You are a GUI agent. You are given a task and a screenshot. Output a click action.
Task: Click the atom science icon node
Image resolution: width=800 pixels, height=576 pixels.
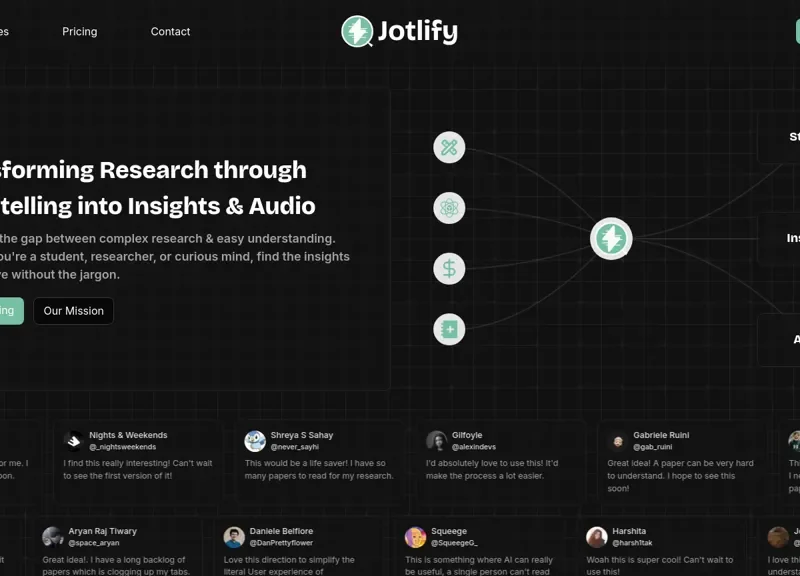click(x=449, y=208)
